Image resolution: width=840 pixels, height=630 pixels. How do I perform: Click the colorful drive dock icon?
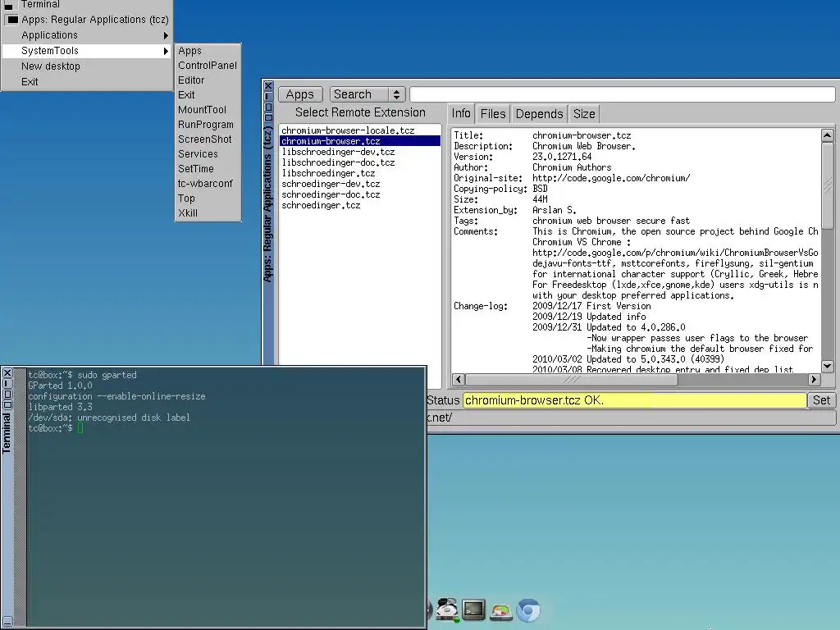point(501,611)
